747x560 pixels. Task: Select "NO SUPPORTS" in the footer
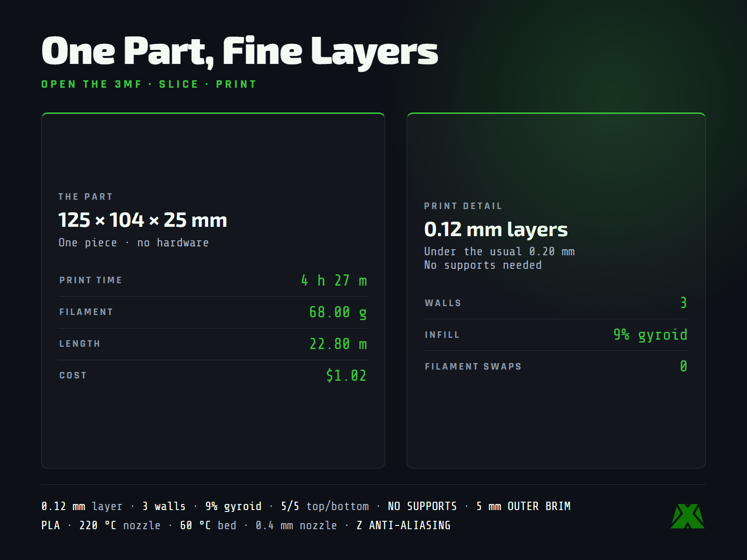pos(423,506)
